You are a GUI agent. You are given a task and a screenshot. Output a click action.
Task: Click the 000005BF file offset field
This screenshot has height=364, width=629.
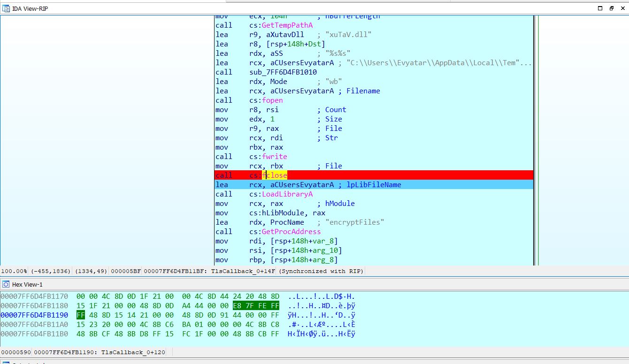(125, 271)
